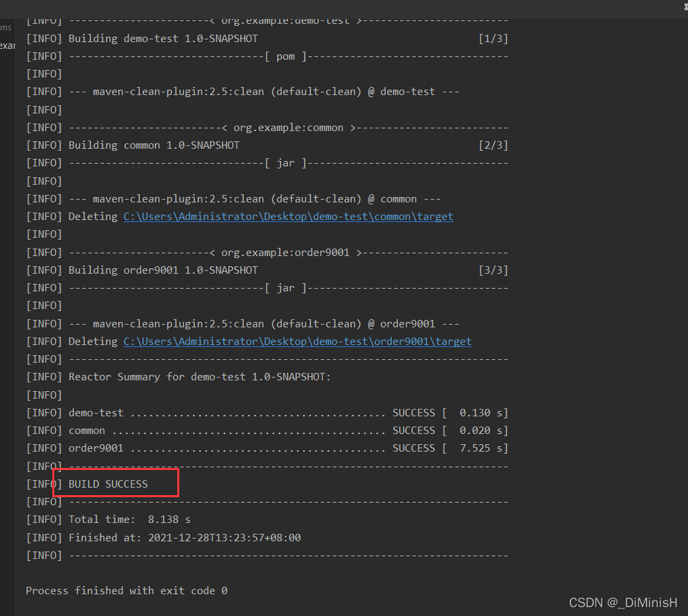The width and height of the screenshot is (688, 616).
Task: Click the 'Reactor Summary for demo-test' line
Action: click(x=179, y=377)
